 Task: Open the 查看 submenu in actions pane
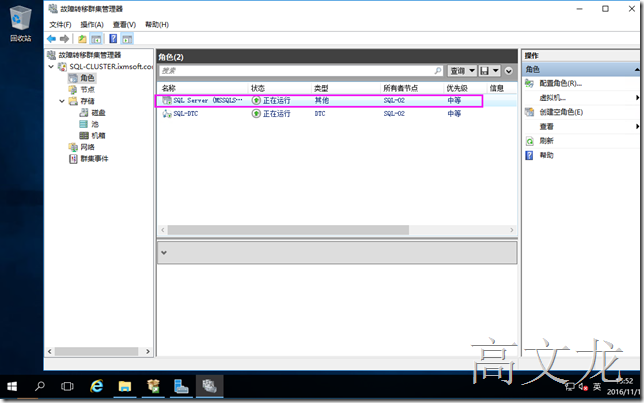click(547, 127)
